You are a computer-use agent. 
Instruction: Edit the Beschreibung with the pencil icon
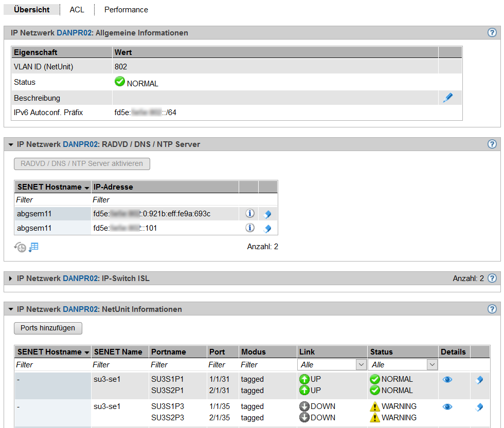[448, 98]
